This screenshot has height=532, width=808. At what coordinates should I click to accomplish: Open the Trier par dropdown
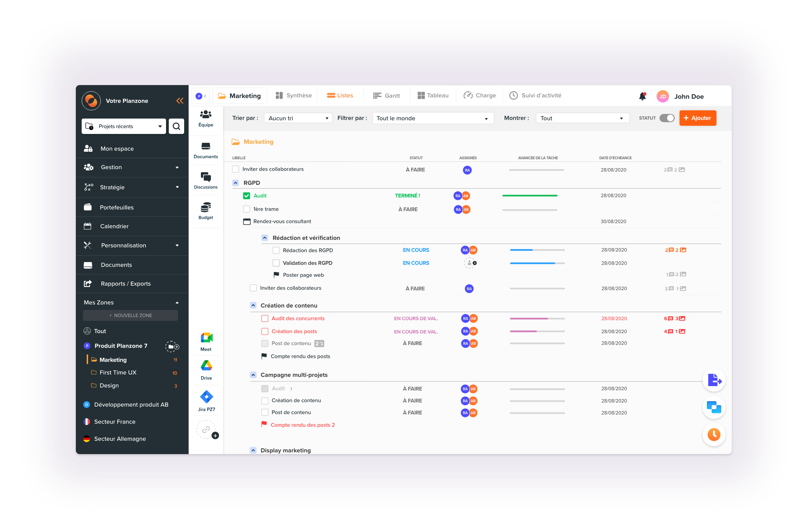click(298, 118)
